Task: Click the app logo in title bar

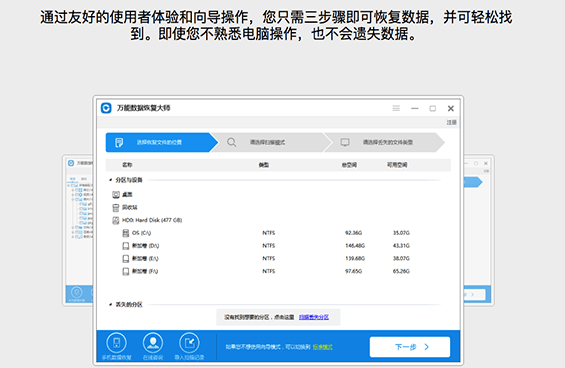Action: pyautogui.click(x=106, y=108)
